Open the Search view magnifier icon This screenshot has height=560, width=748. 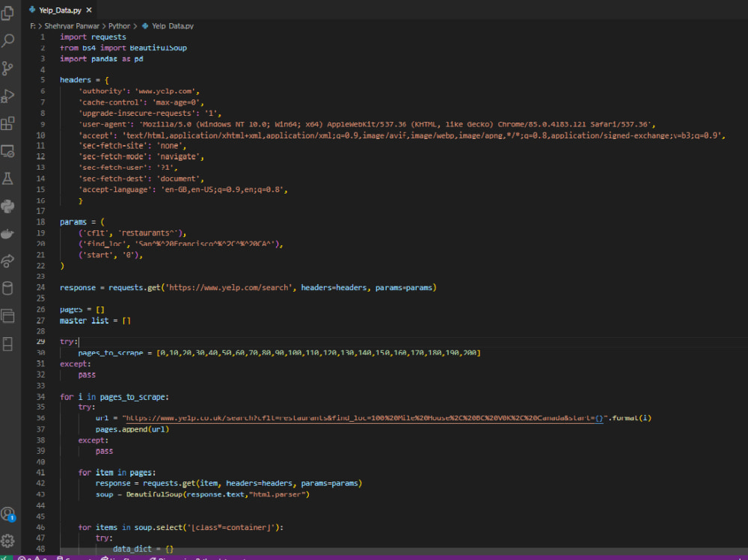pos(7,40)
